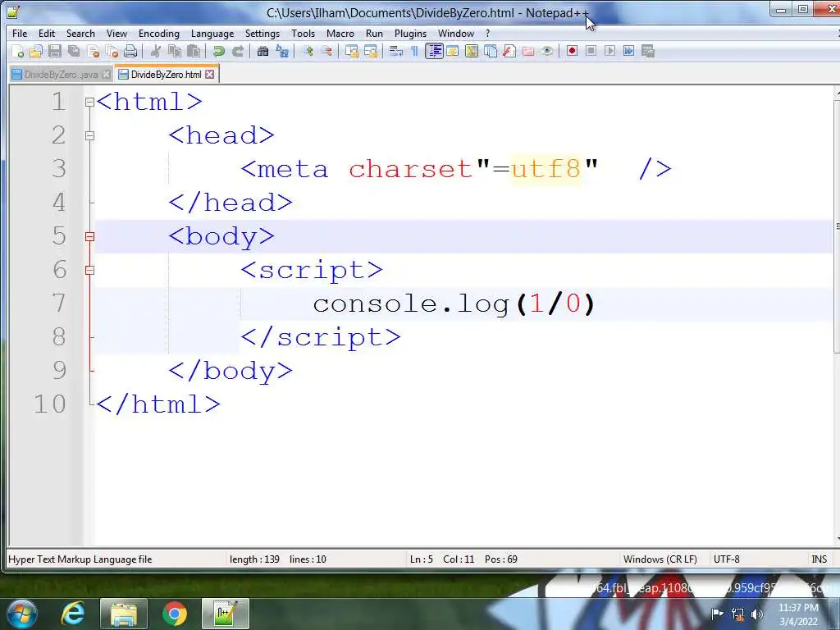Open the taskbar volume speaker icon
Image resolution: width=840 pixels, height=630 pixels.
pyautogui.click(x=757, y=614)
